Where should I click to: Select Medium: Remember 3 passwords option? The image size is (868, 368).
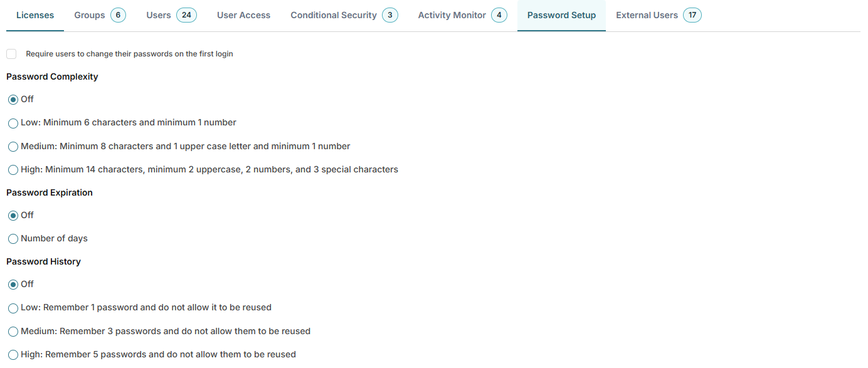coord(13,332)
